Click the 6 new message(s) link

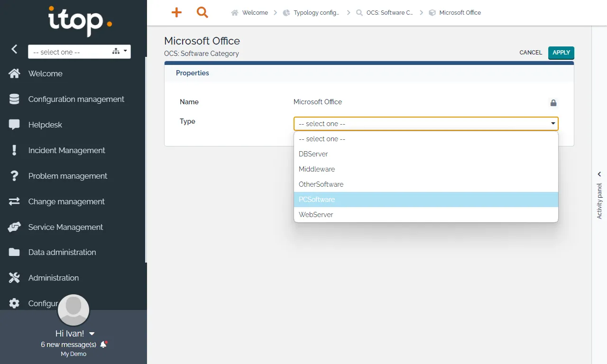click(x=69, y=345)
